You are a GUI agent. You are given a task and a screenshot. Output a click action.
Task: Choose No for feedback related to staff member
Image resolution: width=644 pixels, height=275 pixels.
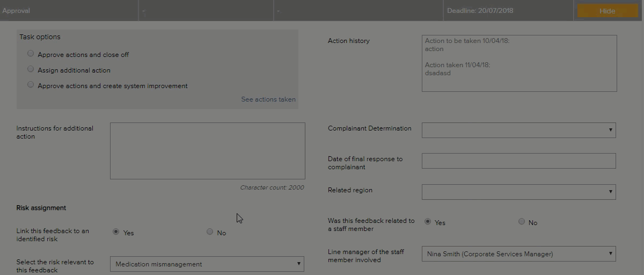522,221
